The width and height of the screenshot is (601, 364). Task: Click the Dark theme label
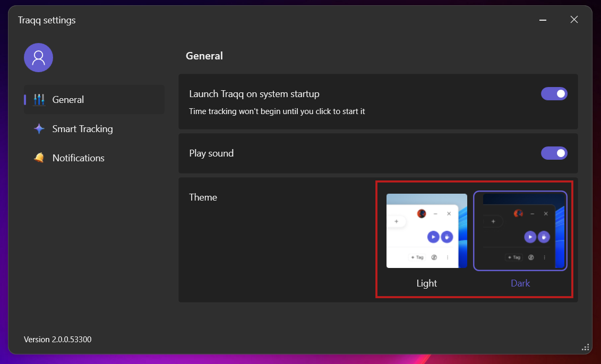click(520, 283)
